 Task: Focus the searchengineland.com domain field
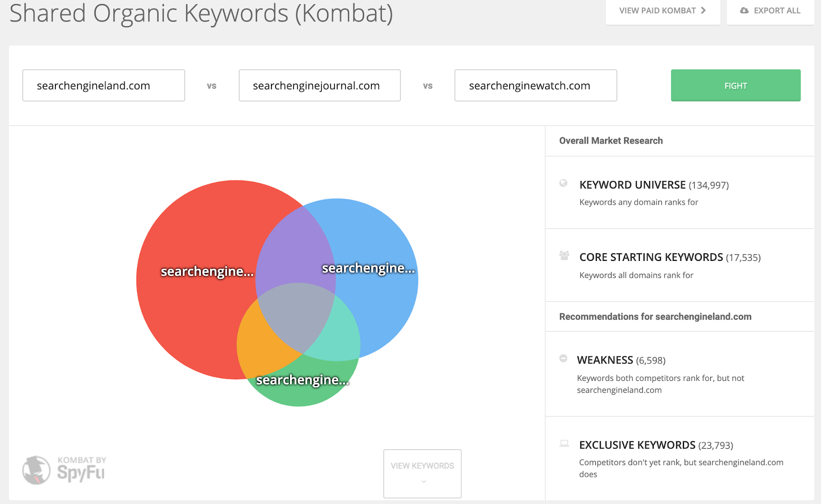(104, 86)
